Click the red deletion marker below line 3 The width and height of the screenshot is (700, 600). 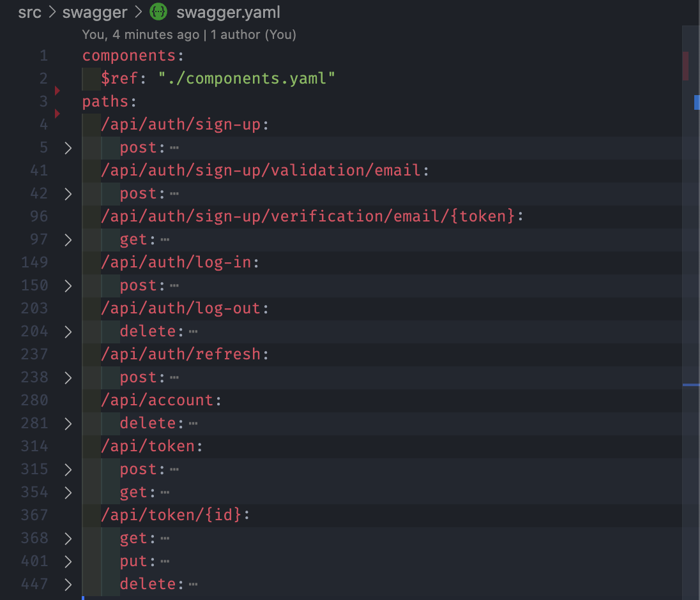[57, 114]
